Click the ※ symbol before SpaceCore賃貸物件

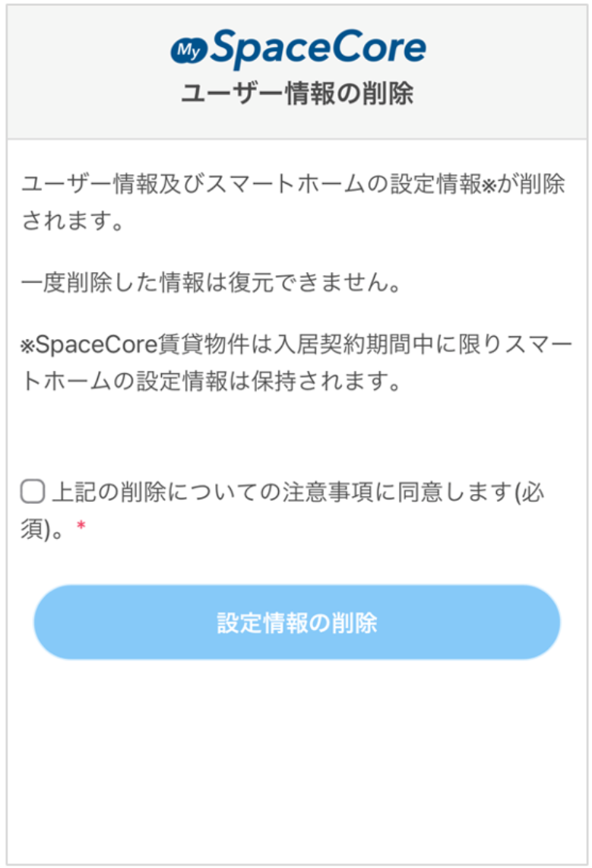[27, 345]
